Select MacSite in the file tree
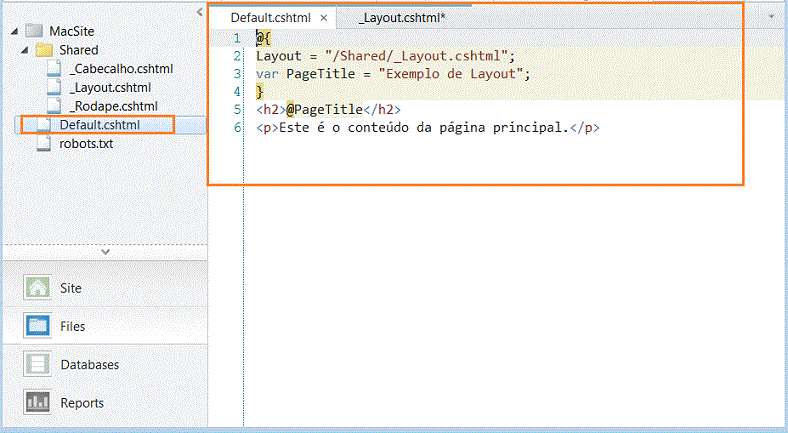 click(x=72, y=31)
